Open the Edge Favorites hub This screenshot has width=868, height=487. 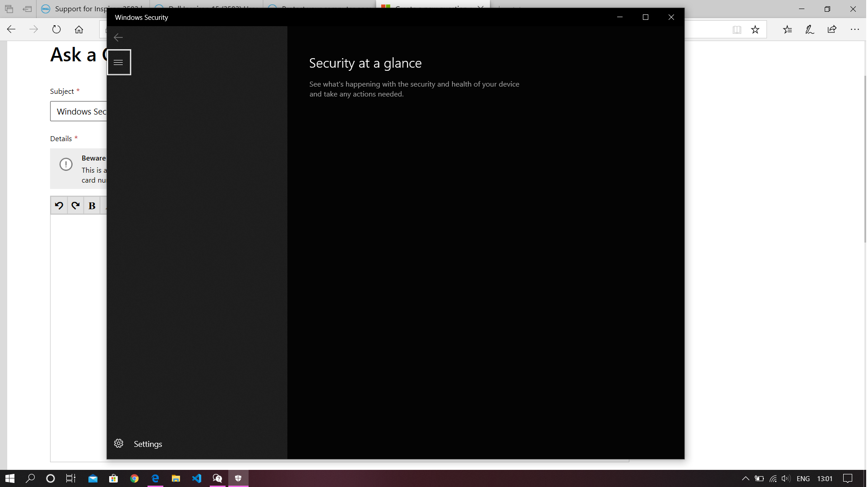coord(788,30)
